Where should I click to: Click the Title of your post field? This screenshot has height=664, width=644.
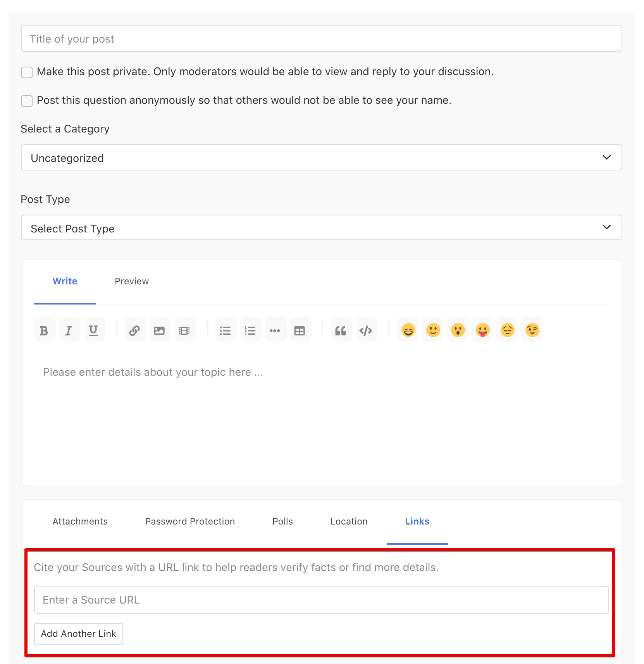click(x=322, y=38)
